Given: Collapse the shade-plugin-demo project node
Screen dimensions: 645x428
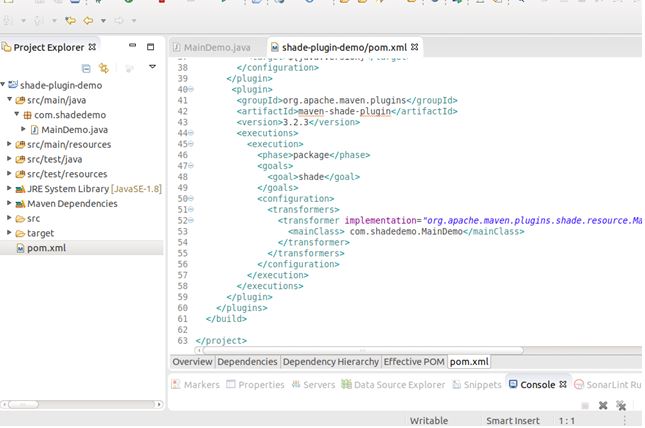Looking at the screenshot, I should tap(4, 85).
